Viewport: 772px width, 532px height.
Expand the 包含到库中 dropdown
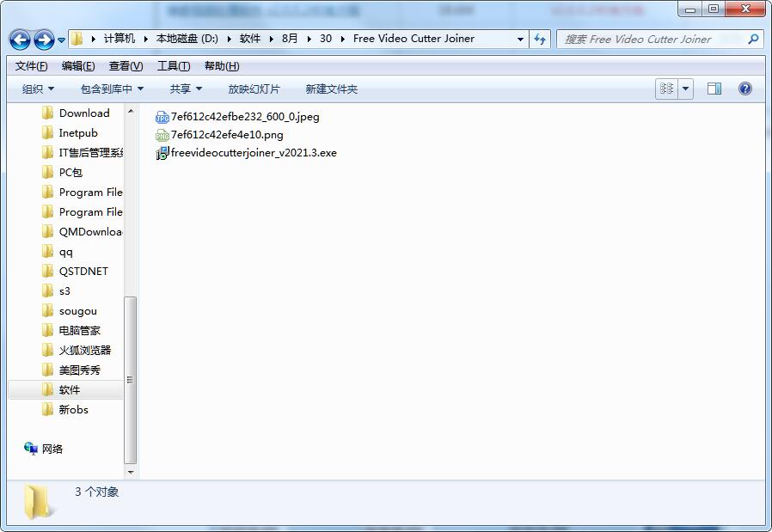point(112,89)
